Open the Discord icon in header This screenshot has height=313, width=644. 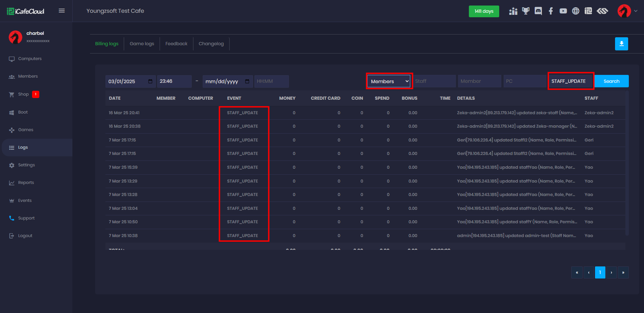pyautogui.click(x=538, y=11)
